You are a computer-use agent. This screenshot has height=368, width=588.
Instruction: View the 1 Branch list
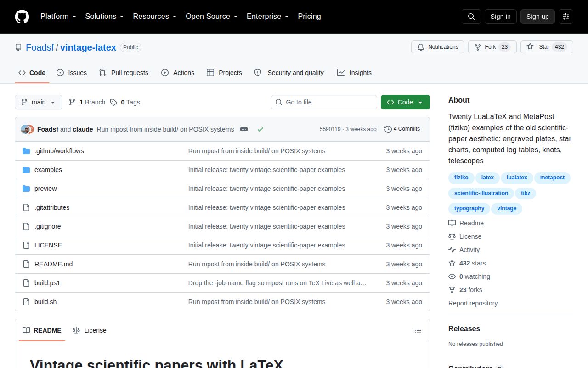[x=87, y=102]
